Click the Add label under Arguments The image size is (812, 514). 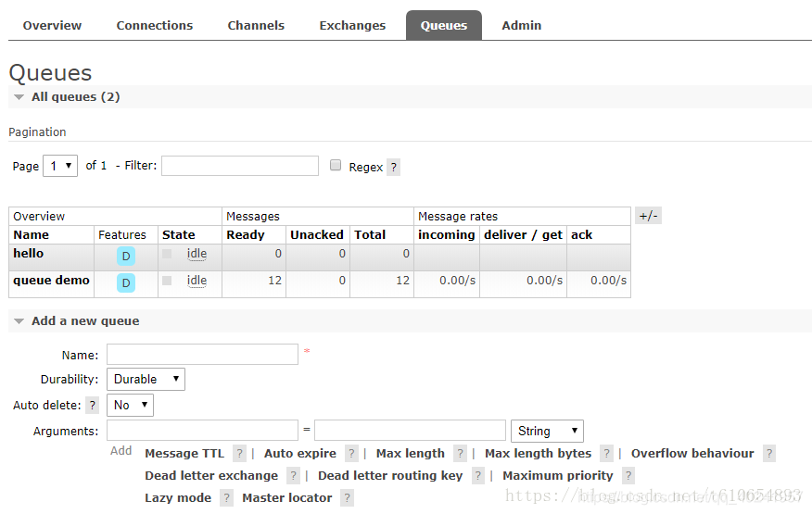(121, 450)
